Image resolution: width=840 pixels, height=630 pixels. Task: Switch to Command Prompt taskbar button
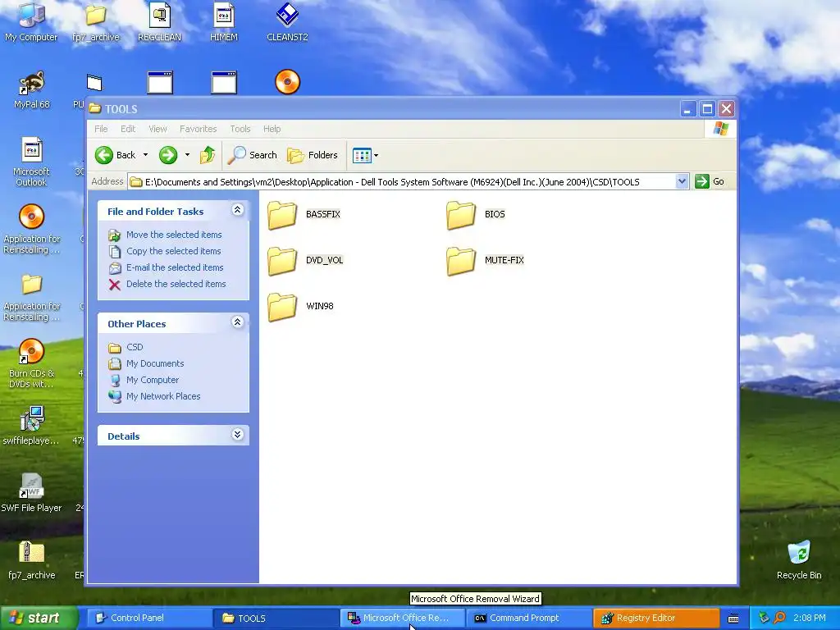pyautogui.click(x=529, y=619)
